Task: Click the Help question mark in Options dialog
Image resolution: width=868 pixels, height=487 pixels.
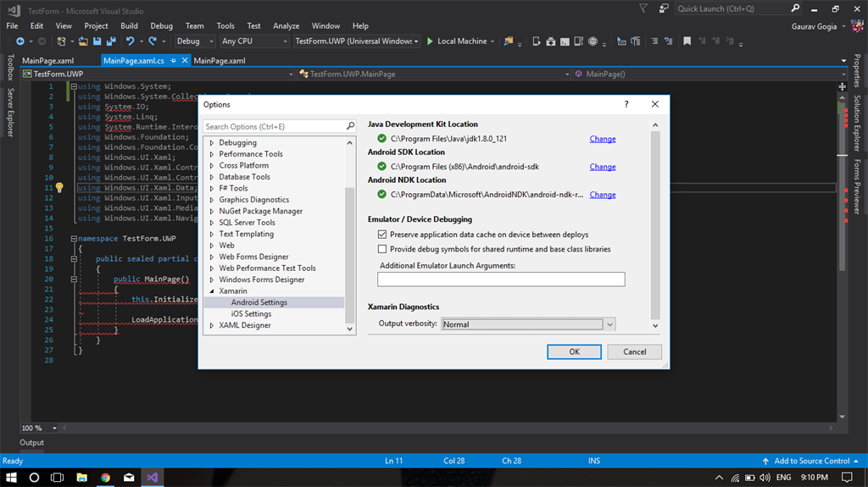Action: [626, 104]
